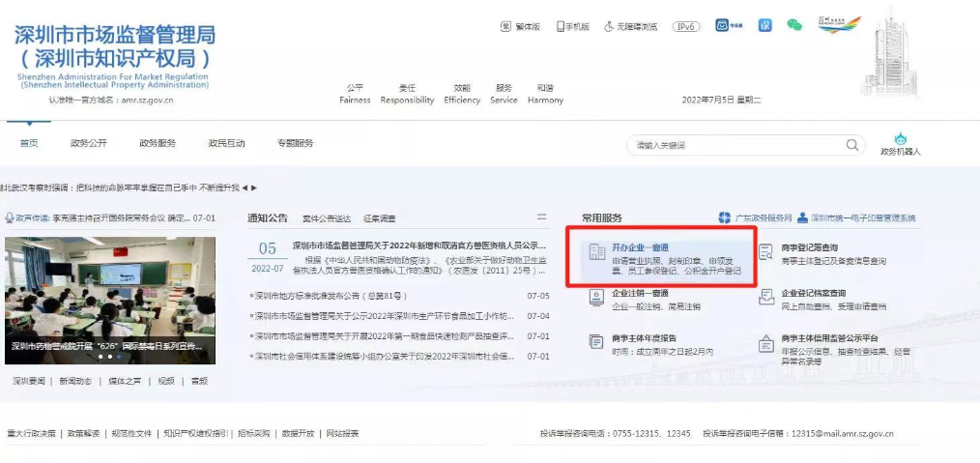This screenshot has height=463, width=980.
Task: Click the ticker's right arrow for next headline
Action: 254,187
